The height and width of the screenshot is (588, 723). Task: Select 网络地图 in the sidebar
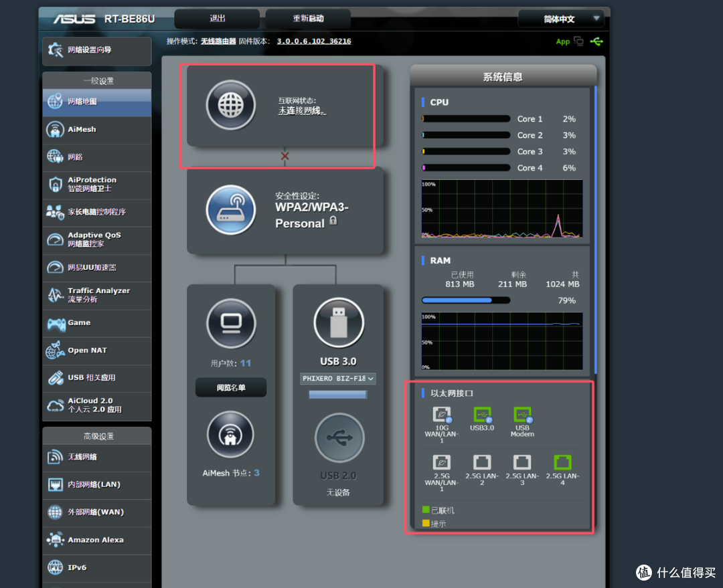97,102
